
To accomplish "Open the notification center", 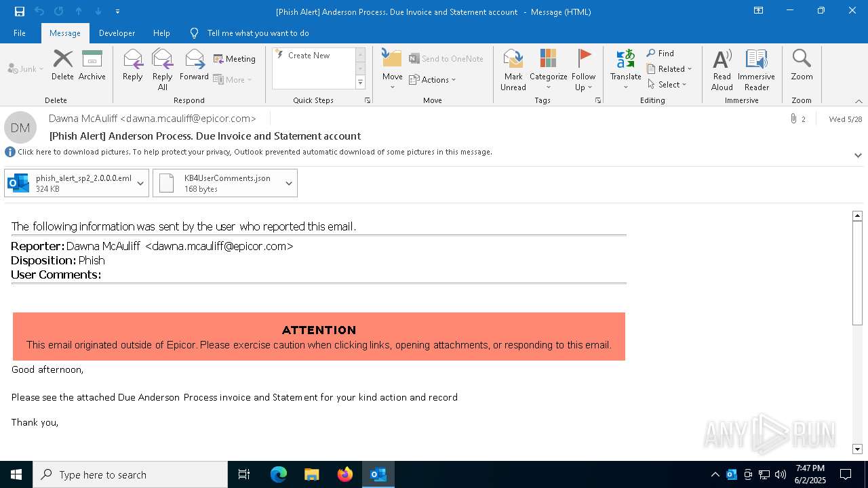I will tap(846, 474).
